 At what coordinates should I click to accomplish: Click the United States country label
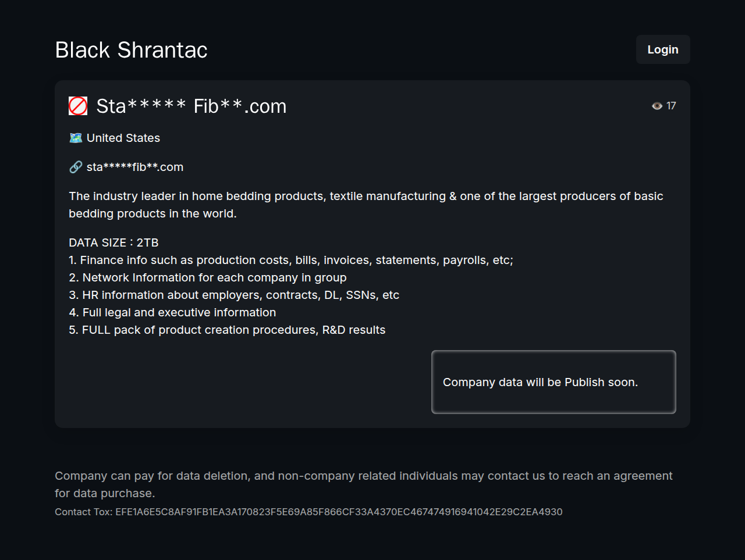coord(123,138)
